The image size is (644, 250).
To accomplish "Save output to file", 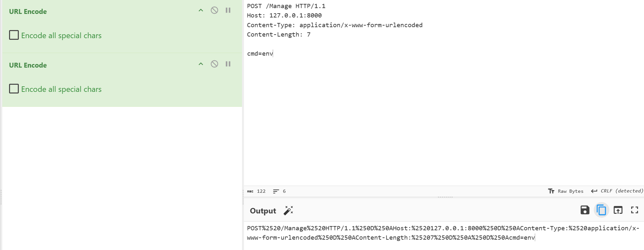I will point(585,210).
